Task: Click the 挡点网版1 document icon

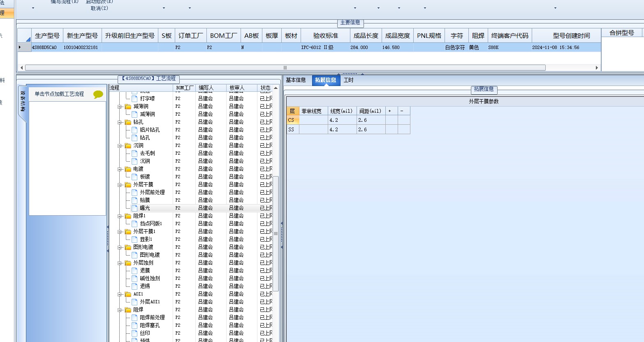Action: 134,223
